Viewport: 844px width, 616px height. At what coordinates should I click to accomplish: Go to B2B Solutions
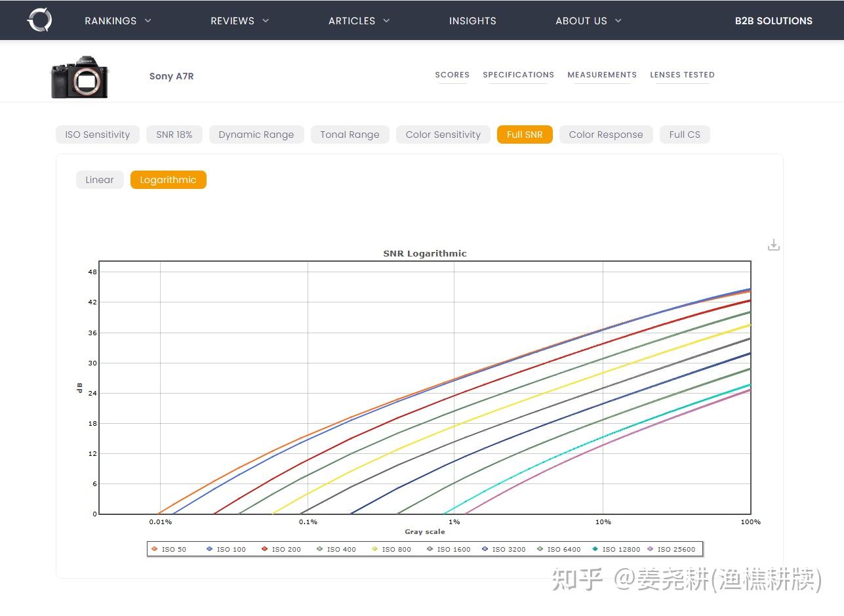point(773,21)
